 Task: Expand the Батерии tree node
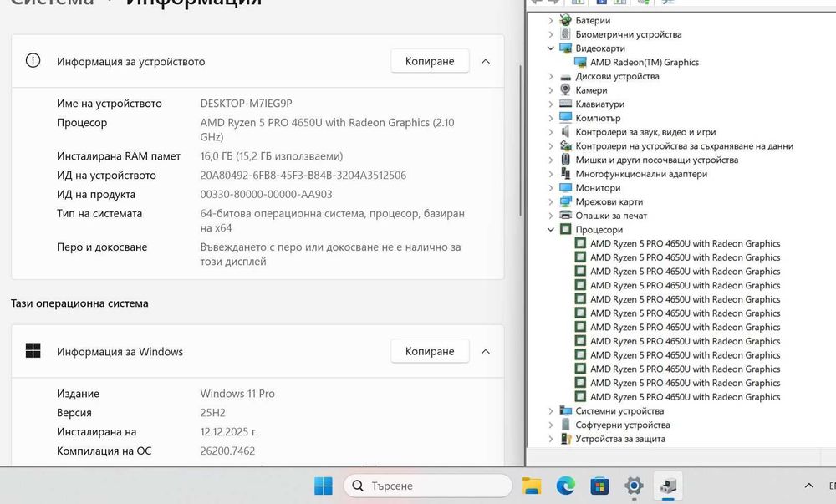tap(551, 20)
